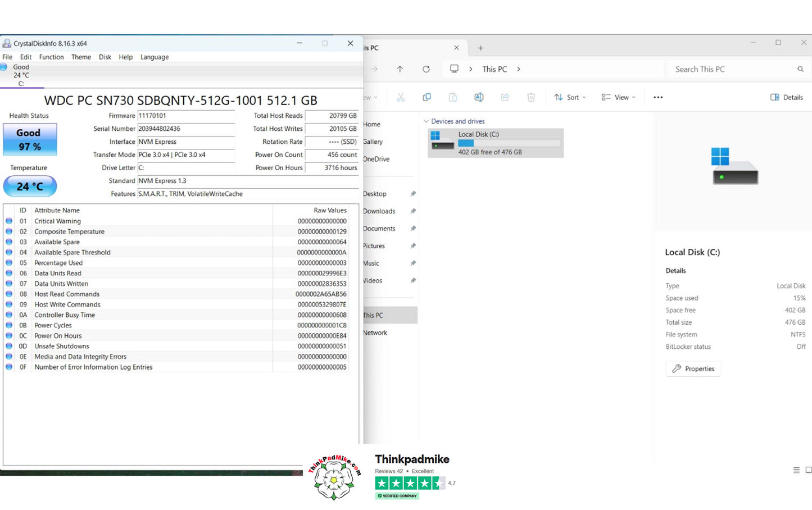This screenshot has height=510, width=812.
Task: Click Cut icon in File Explorer toolbar
Action: click(x=401, y=97)
